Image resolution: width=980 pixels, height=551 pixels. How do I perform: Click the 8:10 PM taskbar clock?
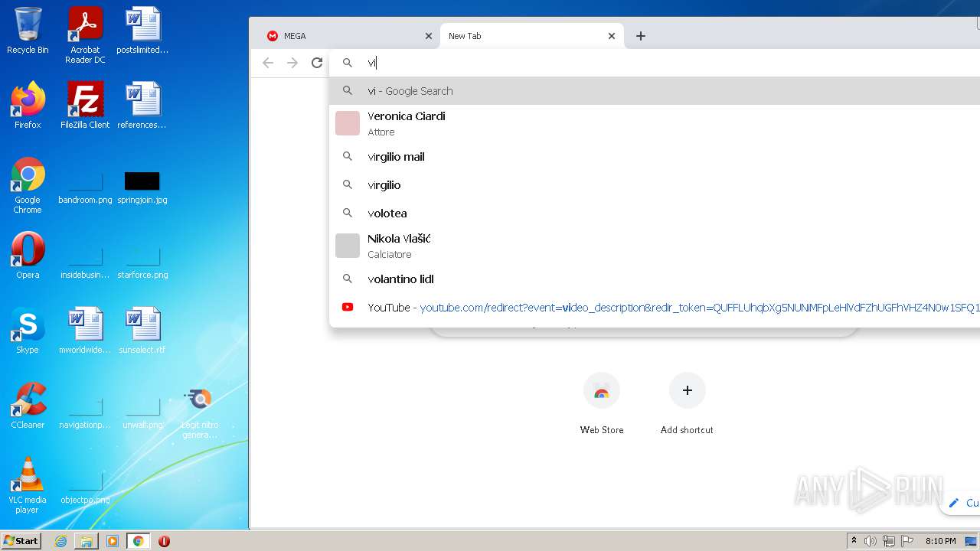tap(941, 541)
